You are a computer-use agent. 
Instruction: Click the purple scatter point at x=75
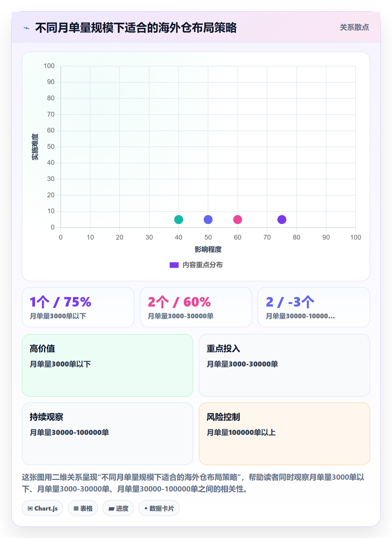point(282,220)
